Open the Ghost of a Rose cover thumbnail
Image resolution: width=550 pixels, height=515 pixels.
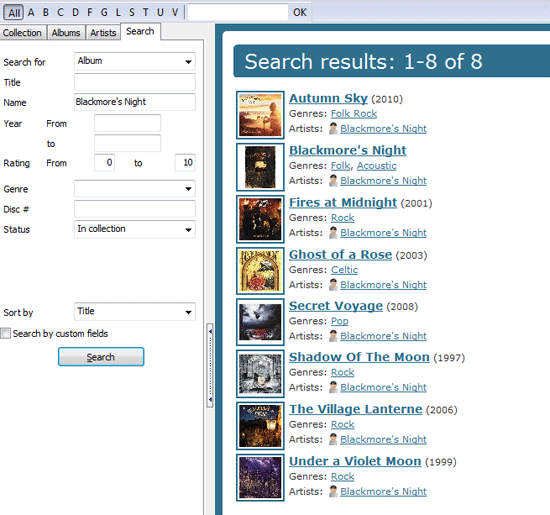260,270
